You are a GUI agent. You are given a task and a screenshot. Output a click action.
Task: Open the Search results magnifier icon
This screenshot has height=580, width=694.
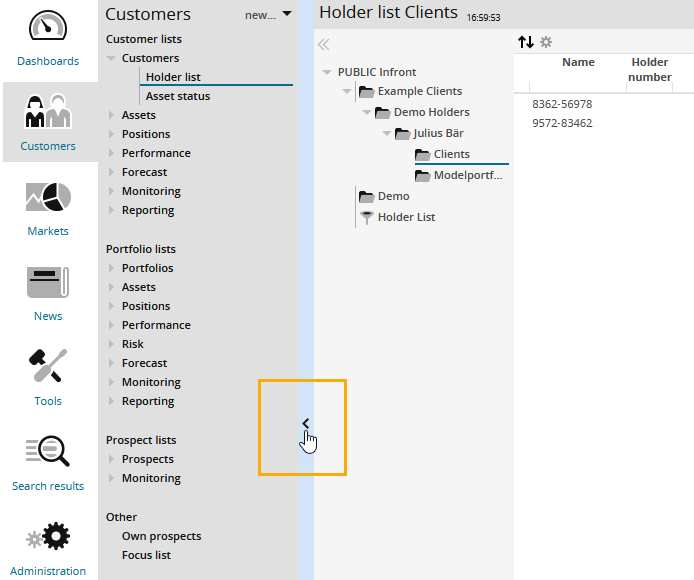(48, 453)
